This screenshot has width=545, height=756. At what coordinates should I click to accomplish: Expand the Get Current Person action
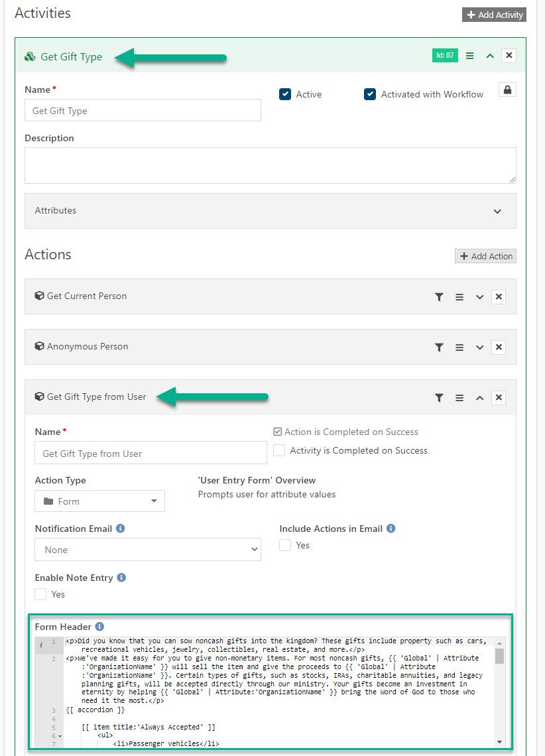click(x=479, y=297)
